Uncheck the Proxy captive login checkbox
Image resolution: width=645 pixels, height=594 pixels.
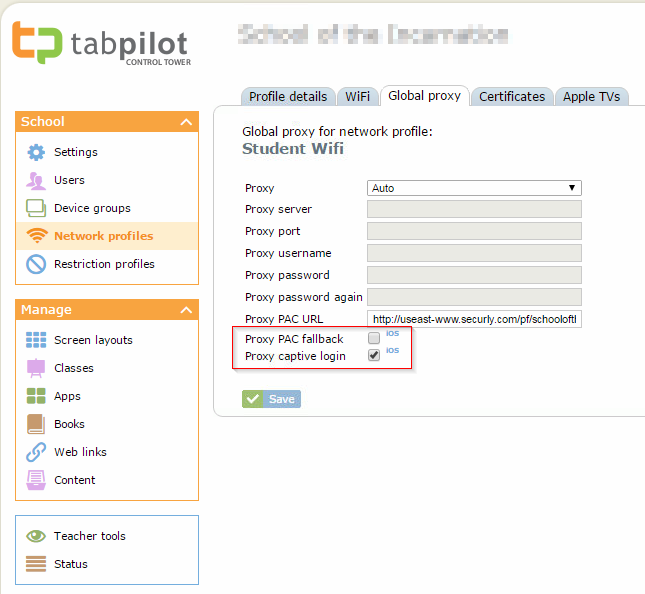[374, 356]
